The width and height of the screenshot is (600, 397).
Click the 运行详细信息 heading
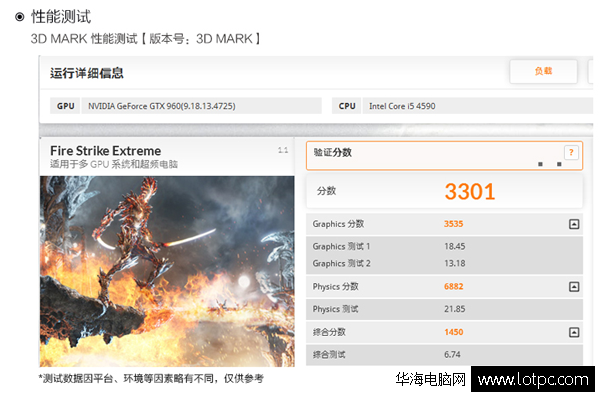tap(87, 73)
